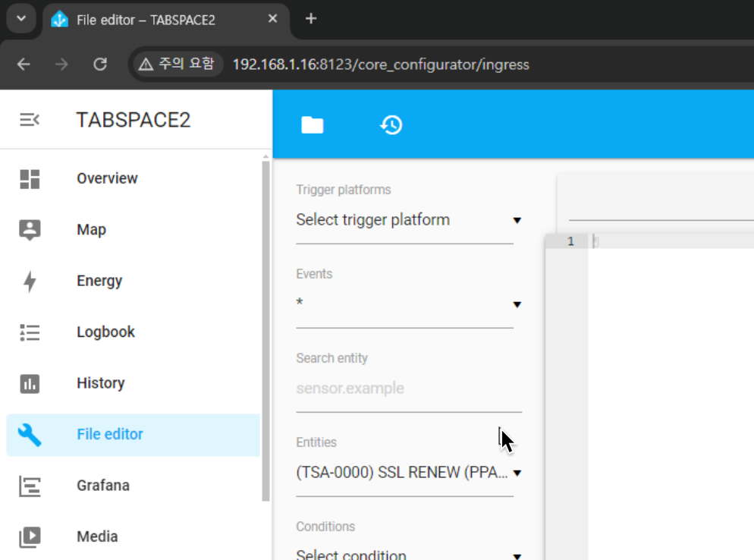Open the tab search dropdown chevron

21,19
